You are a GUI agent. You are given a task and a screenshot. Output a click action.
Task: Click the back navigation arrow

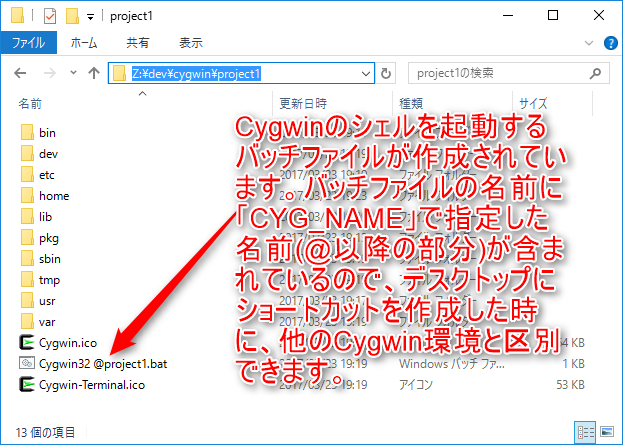(x=22, y=73)
